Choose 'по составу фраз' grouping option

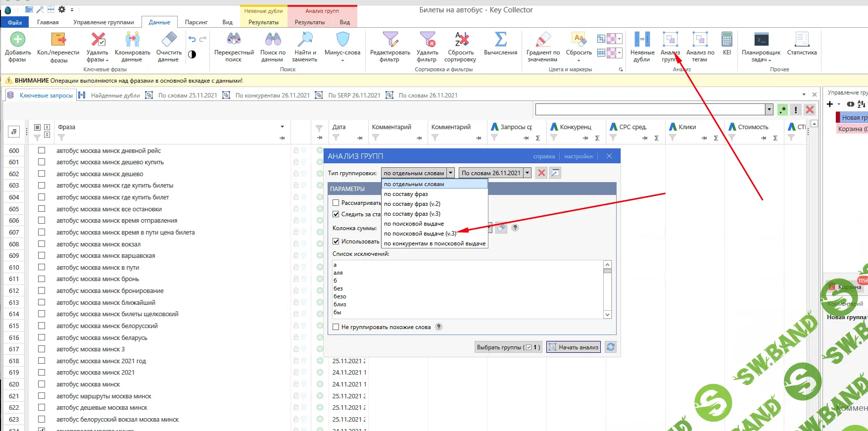point(406,194)
